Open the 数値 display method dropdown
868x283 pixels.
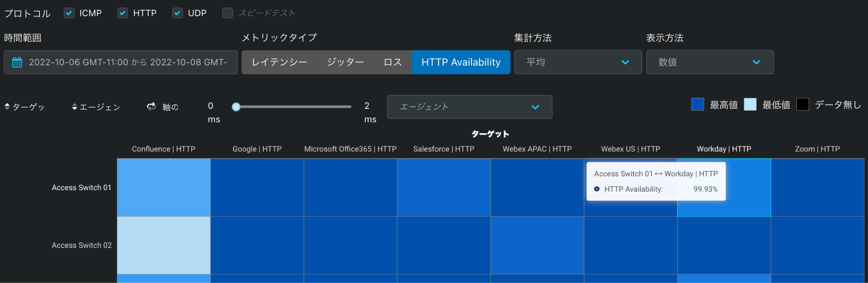pos(710,62)
